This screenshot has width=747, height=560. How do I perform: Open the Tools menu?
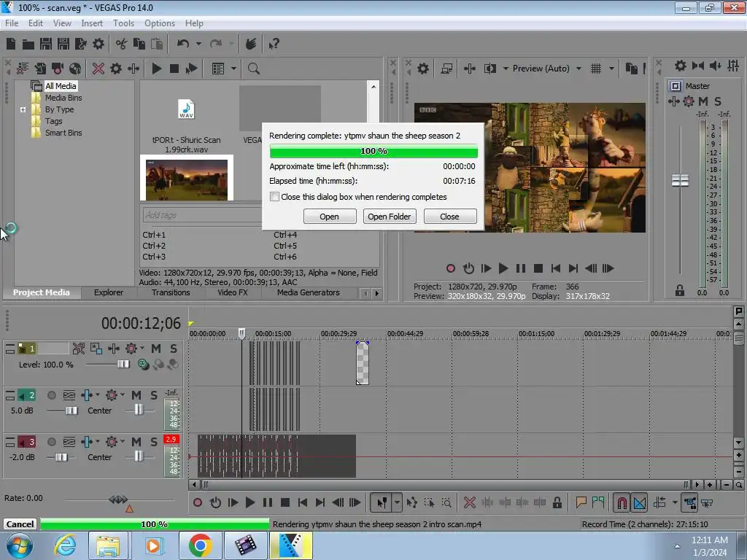point(123,23)
